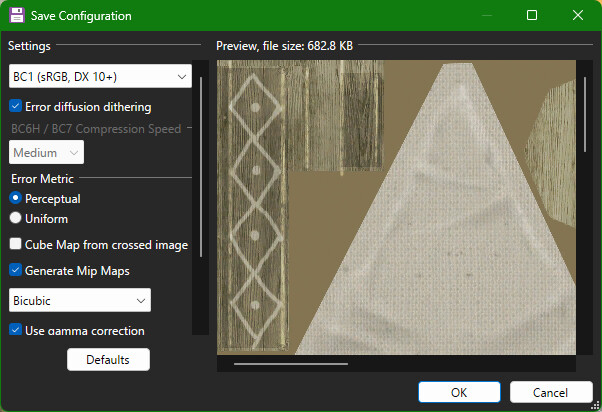
Task: Select the Perceptual error metric
Action: tap(16, 199)
